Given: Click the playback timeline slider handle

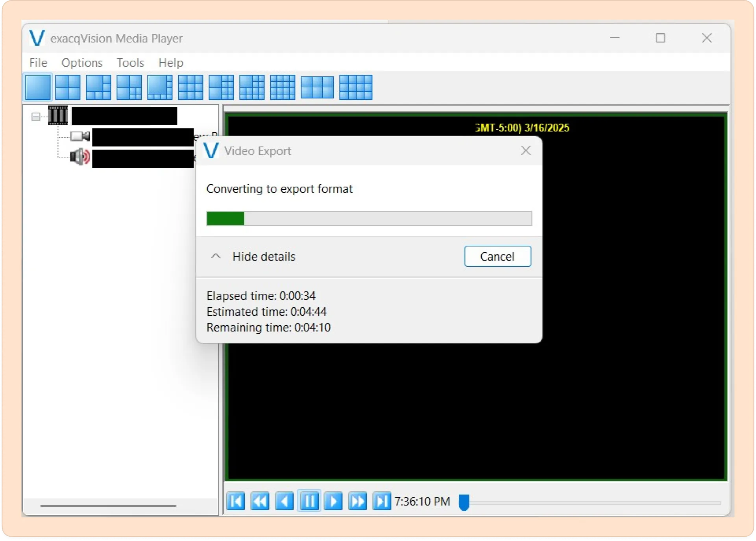Looking at the screenshot, I should (x=464, y=502).
